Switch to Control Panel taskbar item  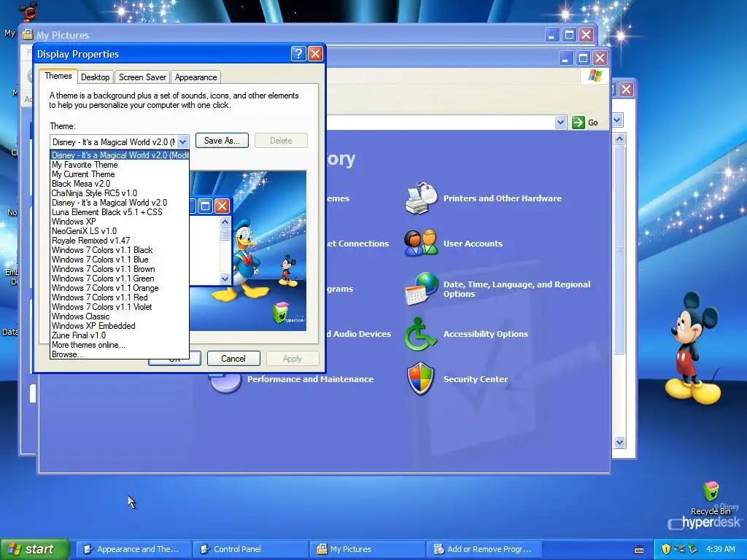click(x=251, y=549)
